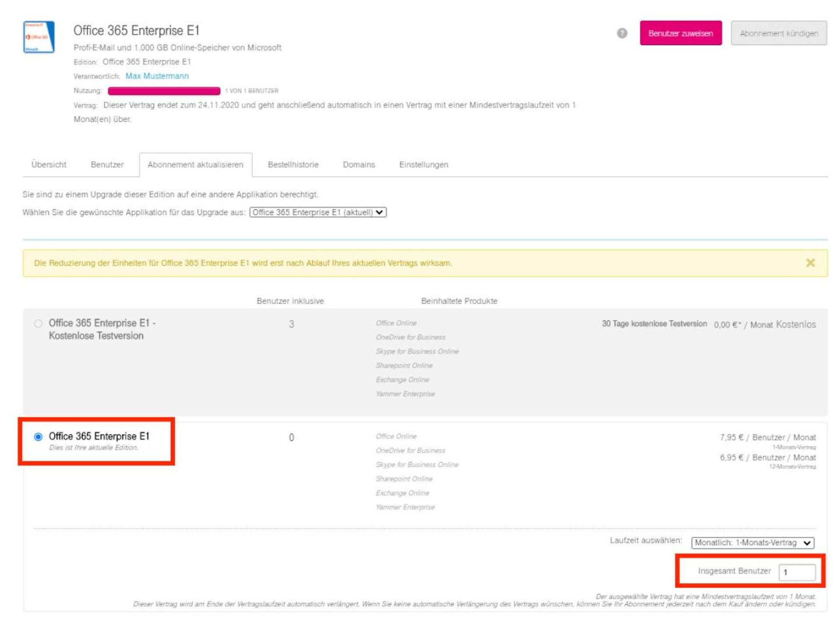Go to the Einstellungen tab

[423, 164]
